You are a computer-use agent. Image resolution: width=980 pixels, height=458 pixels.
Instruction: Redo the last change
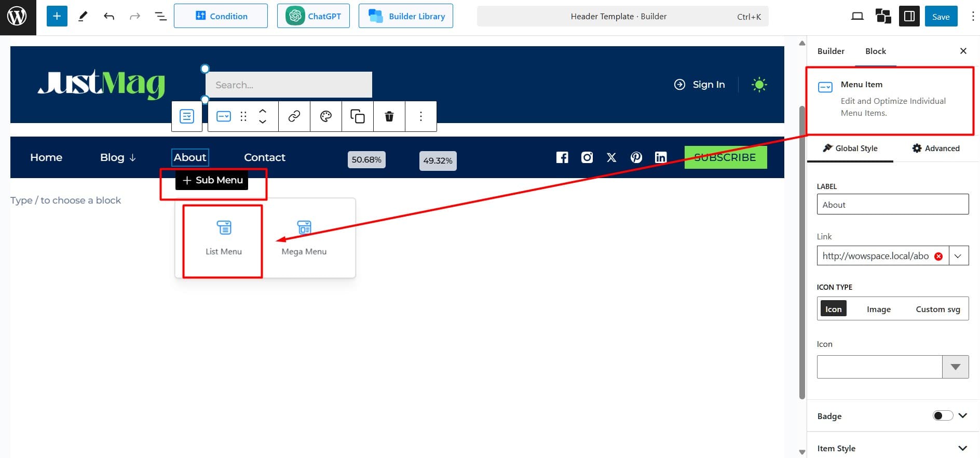coord(135,16)
